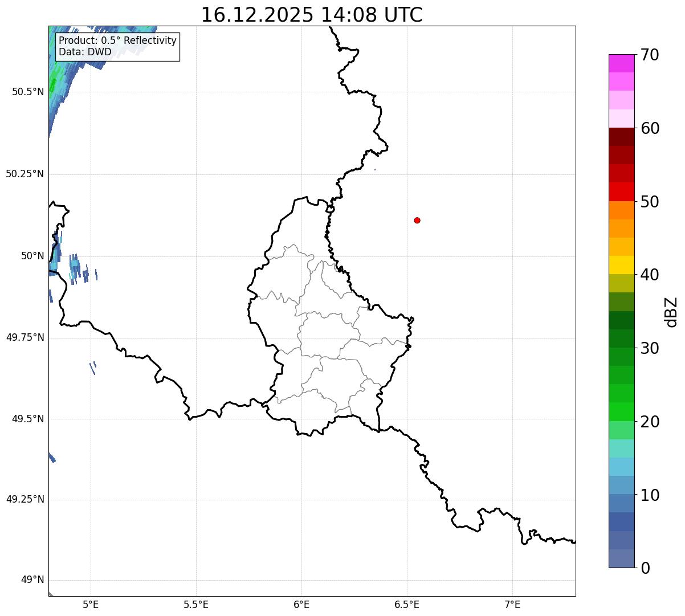Viewport: 685px width, 616px height.
Task: Click the 30 colorbar tick label
Action: pyautogui.click(x=650, y=348)
